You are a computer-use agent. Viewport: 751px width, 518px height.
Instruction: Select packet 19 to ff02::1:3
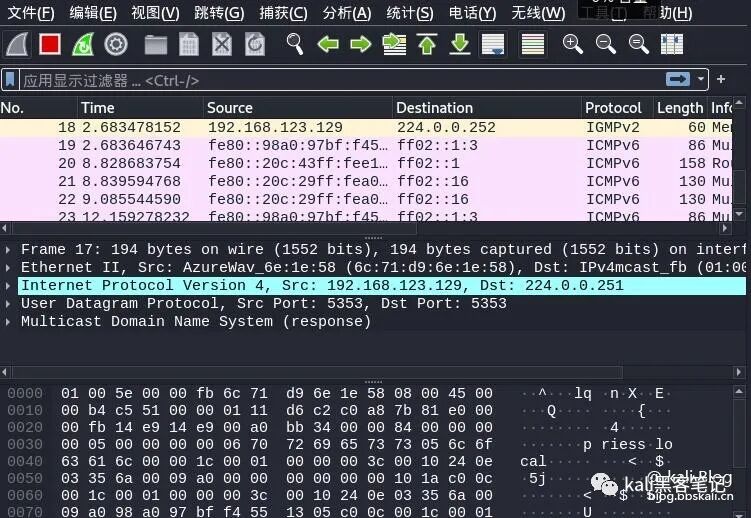(x=366, y=145)
